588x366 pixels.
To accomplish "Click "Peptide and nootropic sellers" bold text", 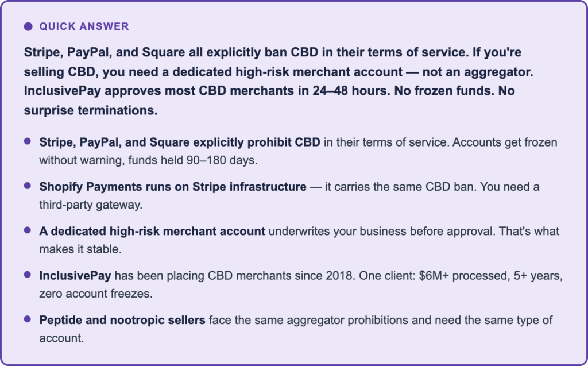I will coord(122,320).
